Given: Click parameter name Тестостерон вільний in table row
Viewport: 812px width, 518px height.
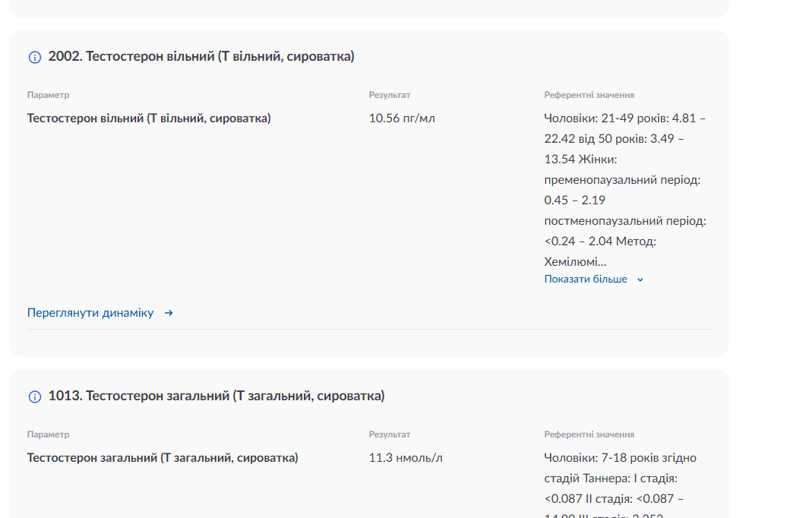Looking at the screenshot, I should 149,118.
